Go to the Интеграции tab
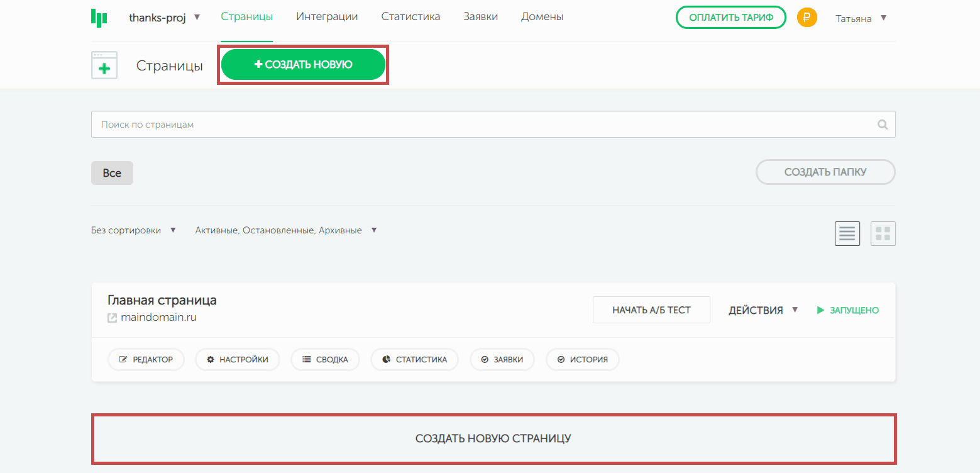The image size is (980, 473). click(327, 17)
